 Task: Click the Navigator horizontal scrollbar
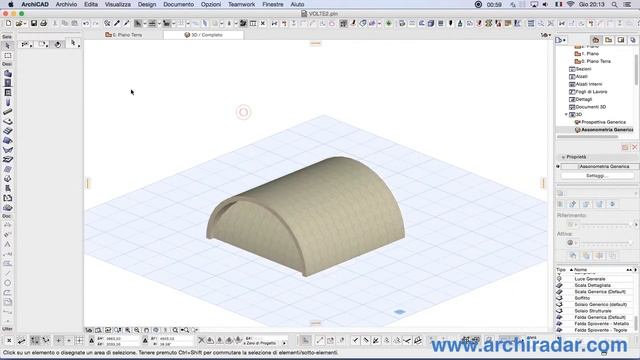coord(588,137)
